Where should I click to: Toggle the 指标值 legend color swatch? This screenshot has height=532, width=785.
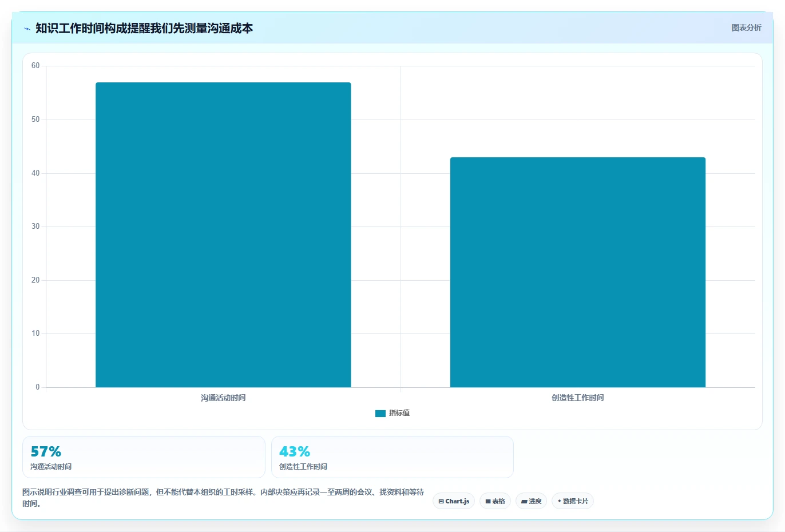(x=380, y=414)
